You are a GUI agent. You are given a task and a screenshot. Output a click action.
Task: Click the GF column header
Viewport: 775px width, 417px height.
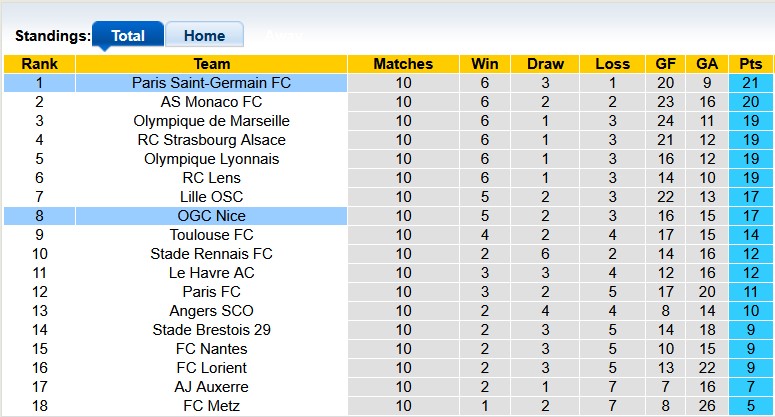coord(665,64)
